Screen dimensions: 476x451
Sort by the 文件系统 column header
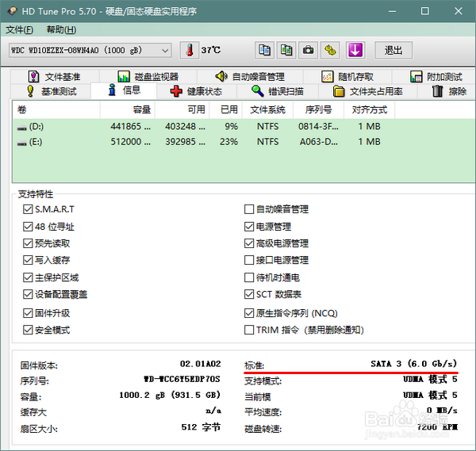pos(268,110)
